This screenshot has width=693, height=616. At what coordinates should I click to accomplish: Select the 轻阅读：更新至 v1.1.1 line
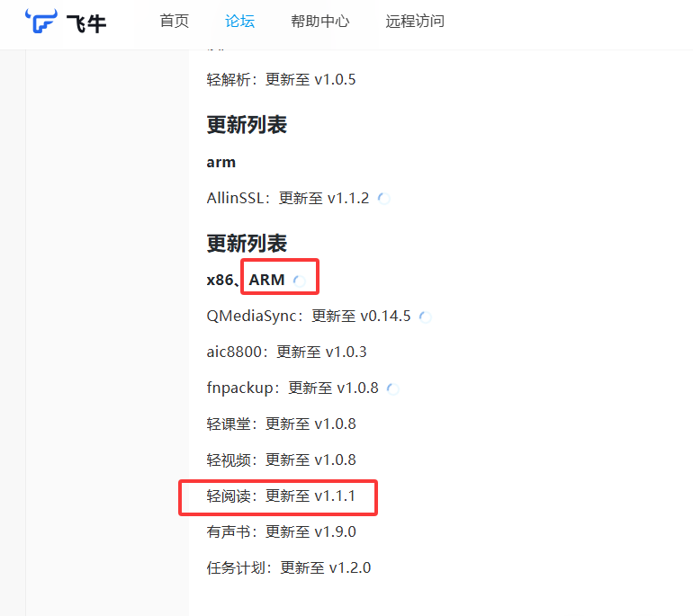coord(281,495)
